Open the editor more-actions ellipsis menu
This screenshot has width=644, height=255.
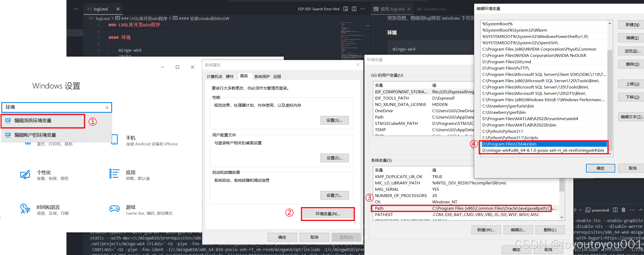pyautogui.click(x=362, y=9)
